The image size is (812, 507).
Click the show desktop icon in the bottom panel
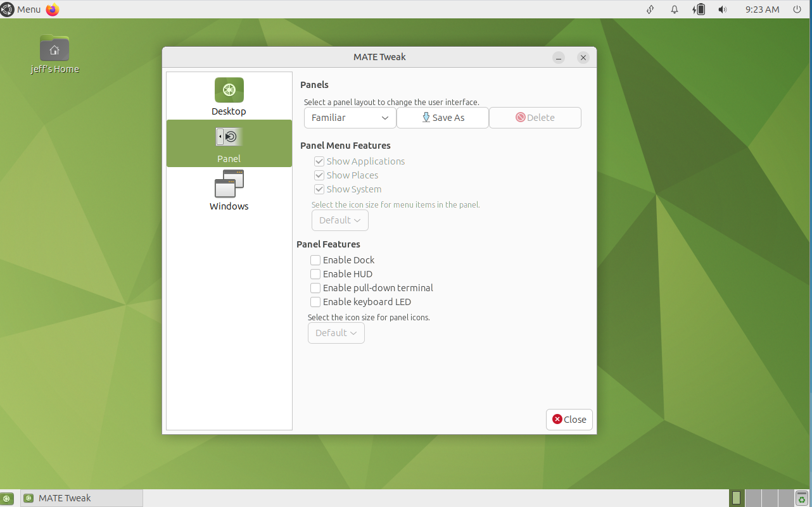coord(7,498)
